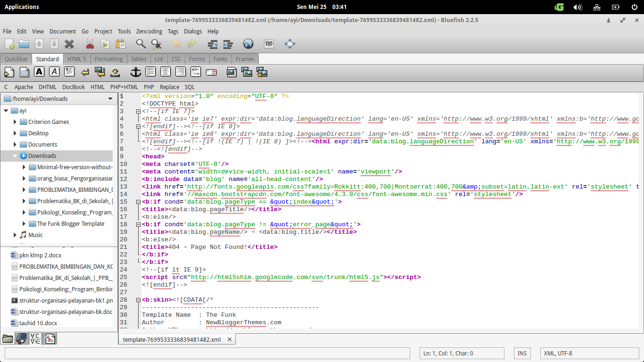Open the Applications menu in top panel
Image resolution: width=644 pixels, height=362 pixels.
[22, 7]
